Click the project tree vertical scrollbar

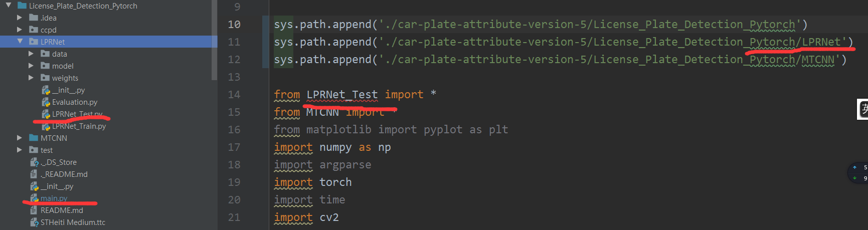click(x=215, y=40)
